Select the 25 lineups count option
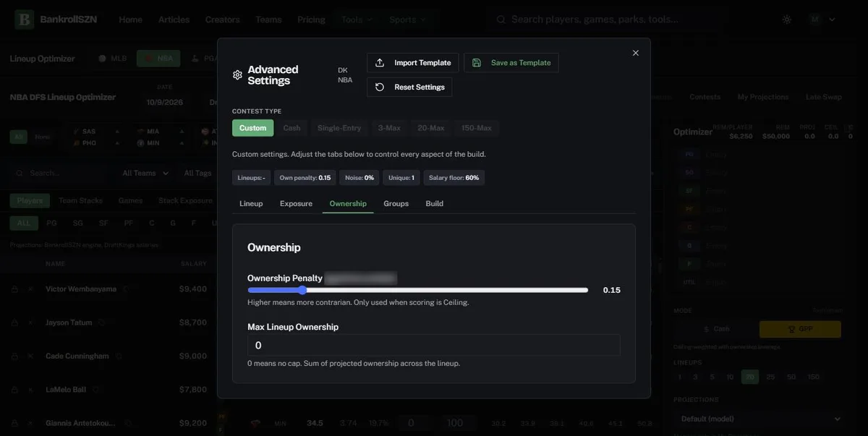This screenshot has width=868, height=436. coord(770,377)
